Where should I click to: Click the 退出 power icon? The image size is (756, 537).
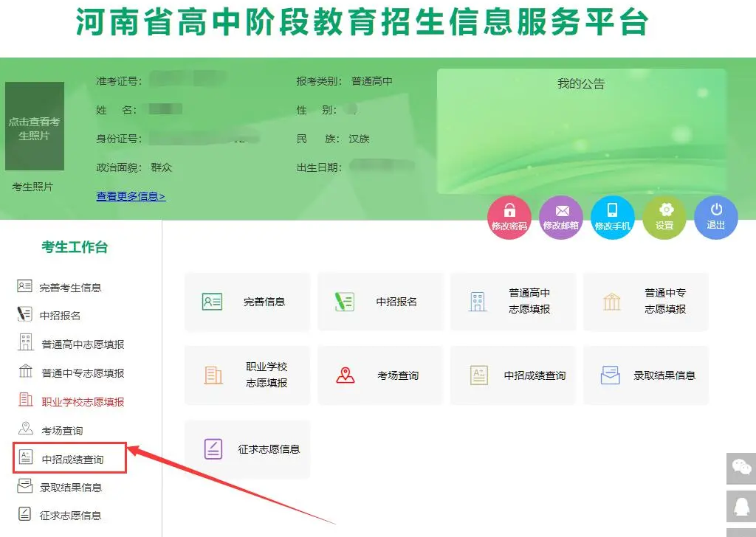click(715, 218)
